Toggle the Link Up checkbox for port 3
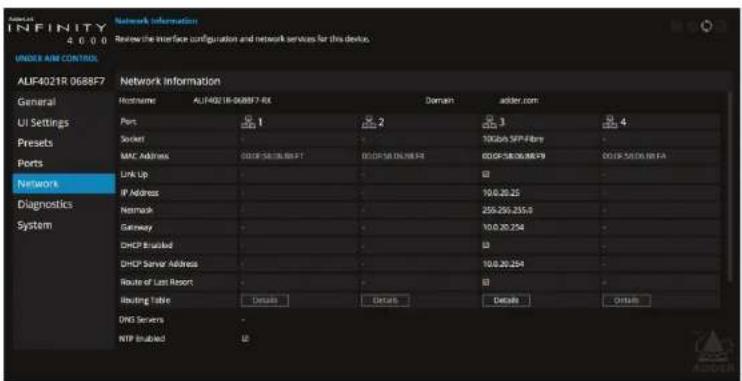The width and height of the screenshot is (742, 381). (x=486, y=174)
